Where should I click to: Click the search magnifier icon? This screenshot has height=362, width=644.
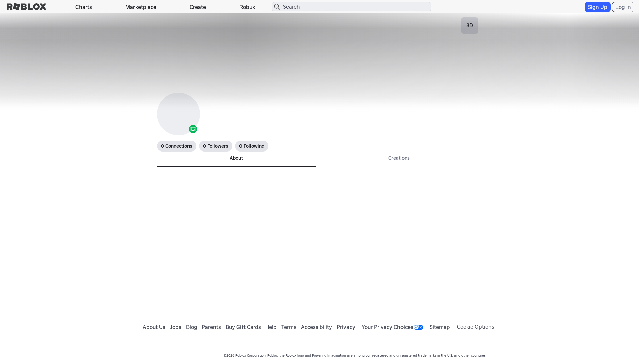pos(277,6)
